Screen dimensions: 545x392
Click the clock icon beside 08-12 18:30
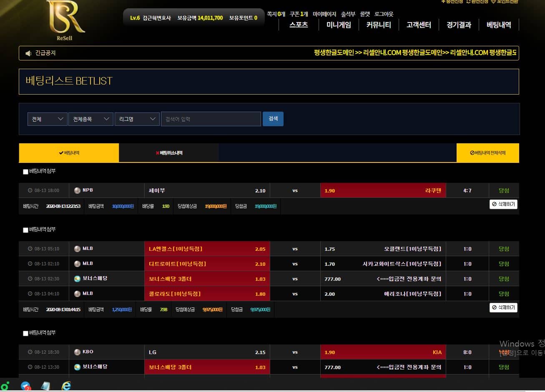pyautogui.click(x=30, y=352)
